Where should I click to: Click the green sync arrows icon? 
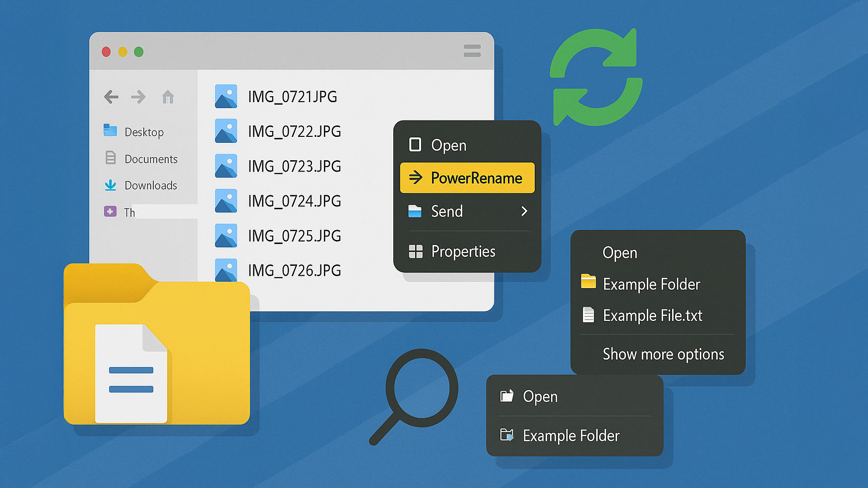click(x=596, y=77)
